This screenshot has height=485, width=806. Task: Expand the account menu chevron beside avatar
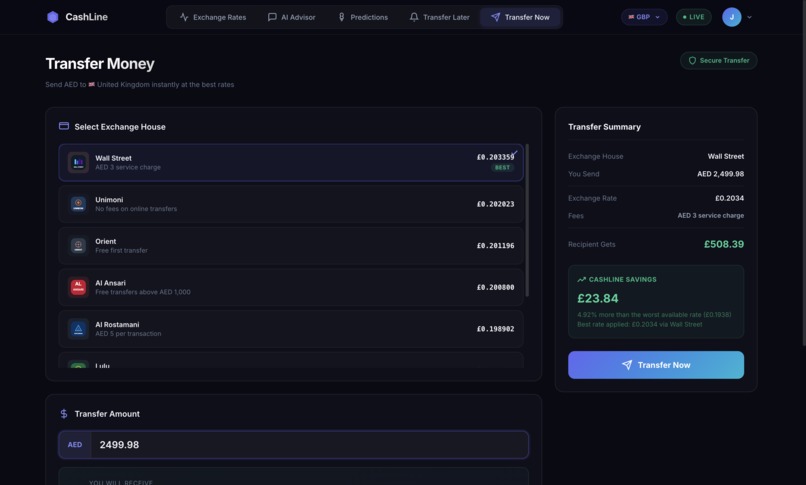tap(749, 17)
